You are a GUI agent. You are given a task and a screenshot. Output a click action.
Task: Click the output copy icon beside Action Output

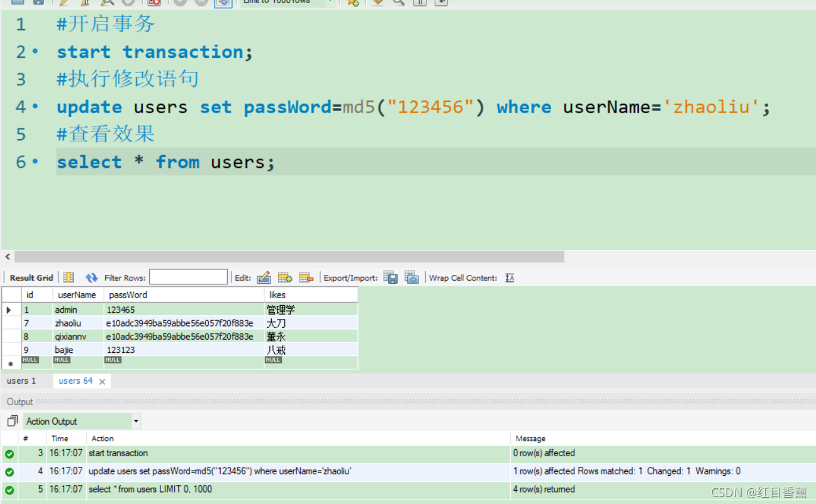click(x=13, y=421)
